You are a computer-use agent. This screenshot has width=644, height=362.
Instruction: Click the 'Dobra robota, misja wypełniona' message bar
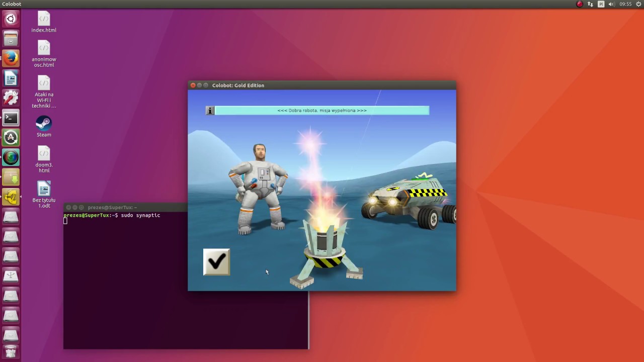click(x=322, y=111)
